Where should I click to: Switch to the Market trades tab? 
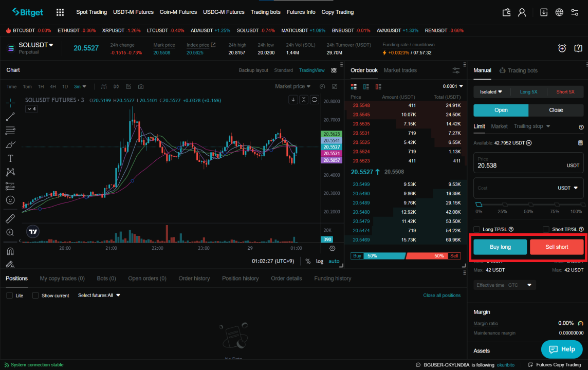(400, 70)
